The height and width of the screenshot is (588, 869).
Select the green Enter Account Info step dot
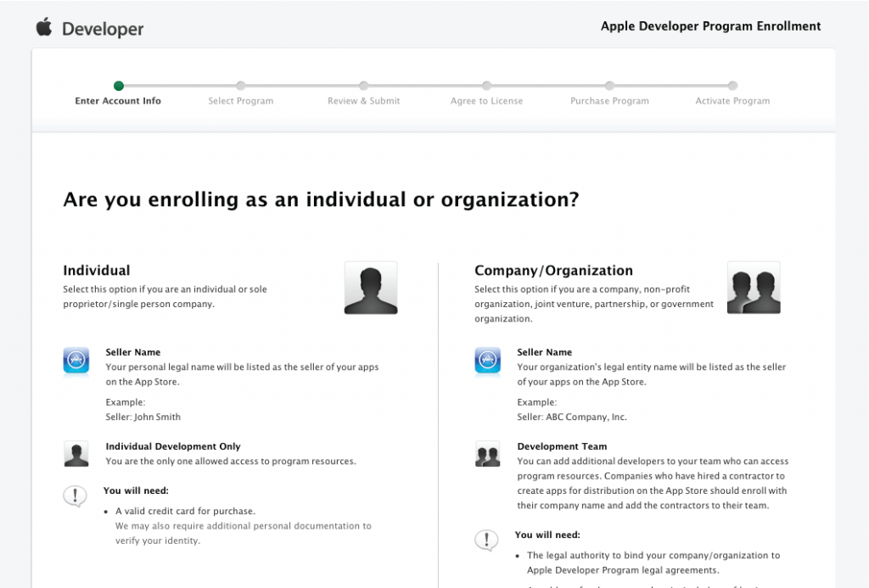point(119,86)
